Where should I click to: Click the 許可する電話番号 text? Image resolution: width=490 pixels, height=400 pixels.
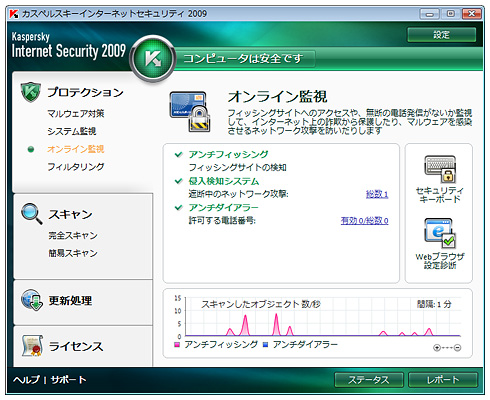pyautogui.click(x=222, y=221)
